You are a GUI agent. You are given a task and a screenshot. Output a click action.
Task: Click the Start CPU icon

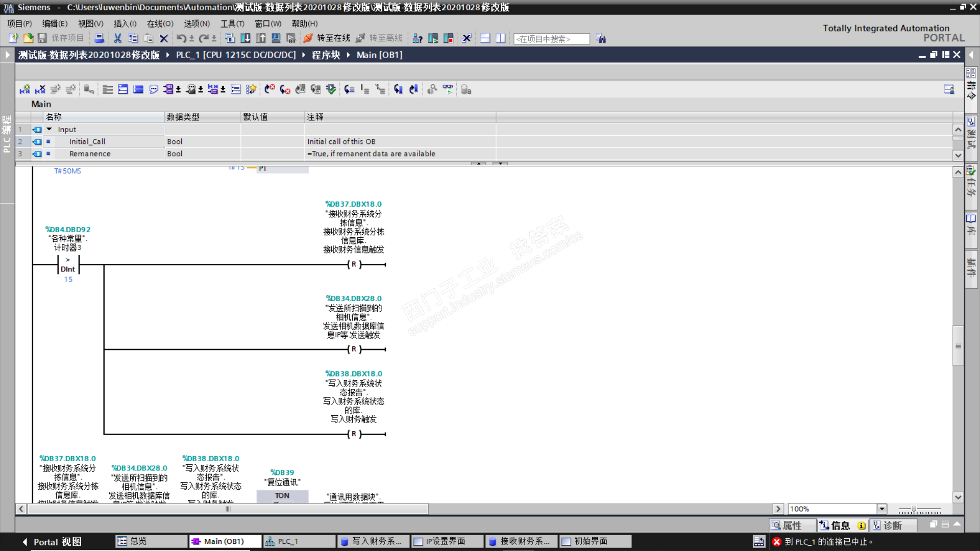433,38
